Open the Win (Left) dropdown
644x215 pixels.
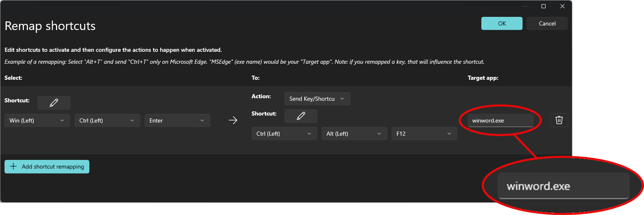tap(37, 120)
